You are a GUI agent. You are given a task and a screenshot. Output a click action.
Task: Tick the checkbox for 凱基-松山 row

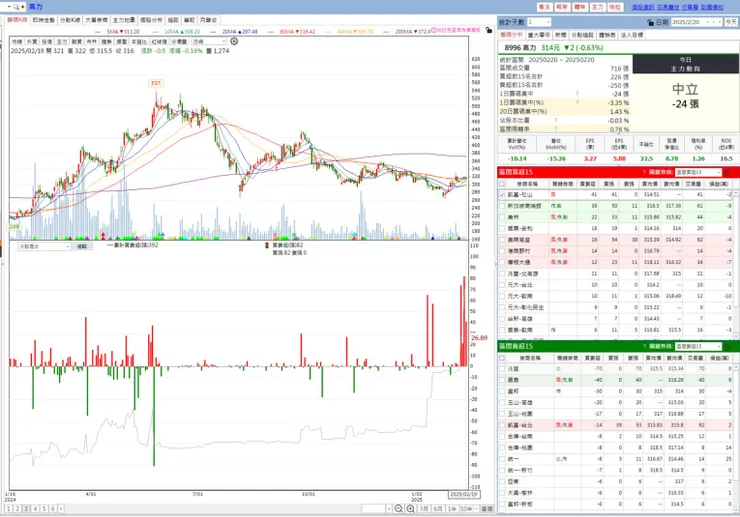pyautogui.click(x=502, y=195)
